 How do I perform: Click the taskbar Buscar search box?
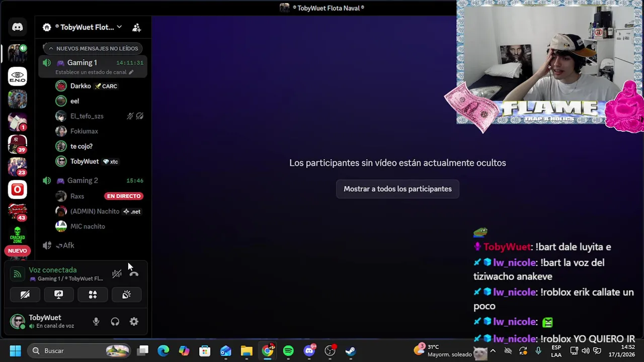(x=78, y=351)
